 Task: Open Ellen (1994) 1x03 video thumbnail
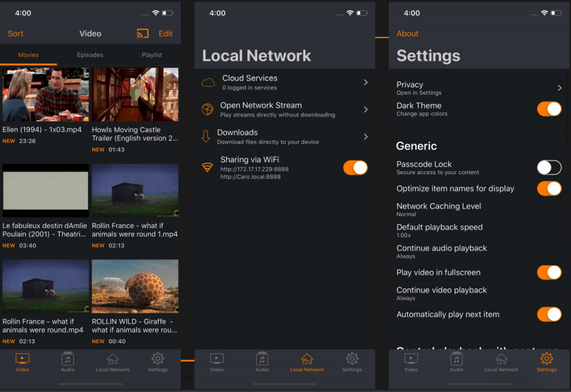tap(45, 94)
